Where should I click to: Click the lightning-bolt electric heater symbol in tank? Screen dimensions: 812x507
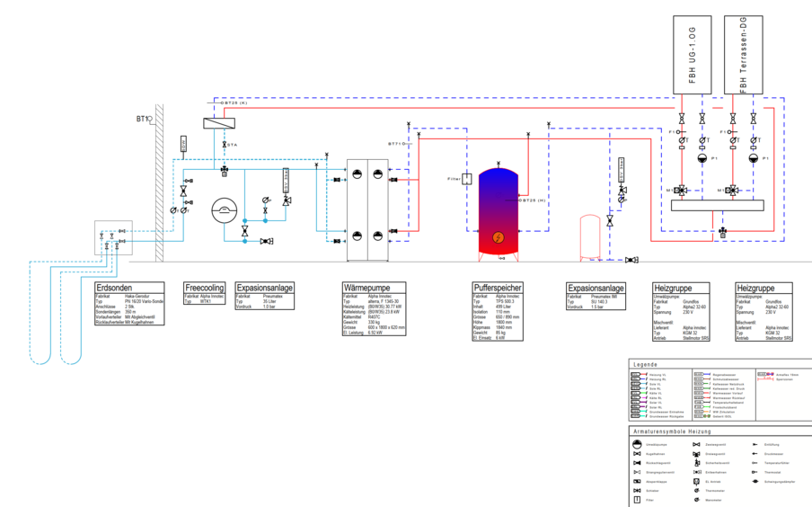pyautogui.click(x=499, y=237)
